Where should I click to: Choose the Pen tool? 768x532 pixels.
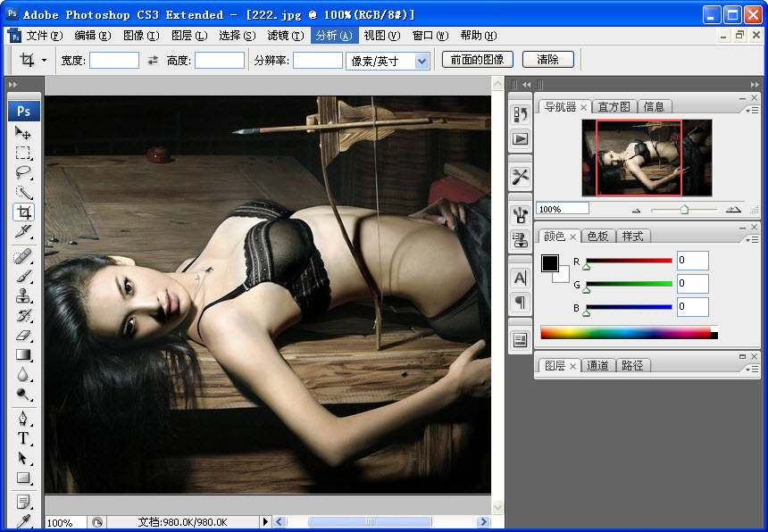(23, 419)
